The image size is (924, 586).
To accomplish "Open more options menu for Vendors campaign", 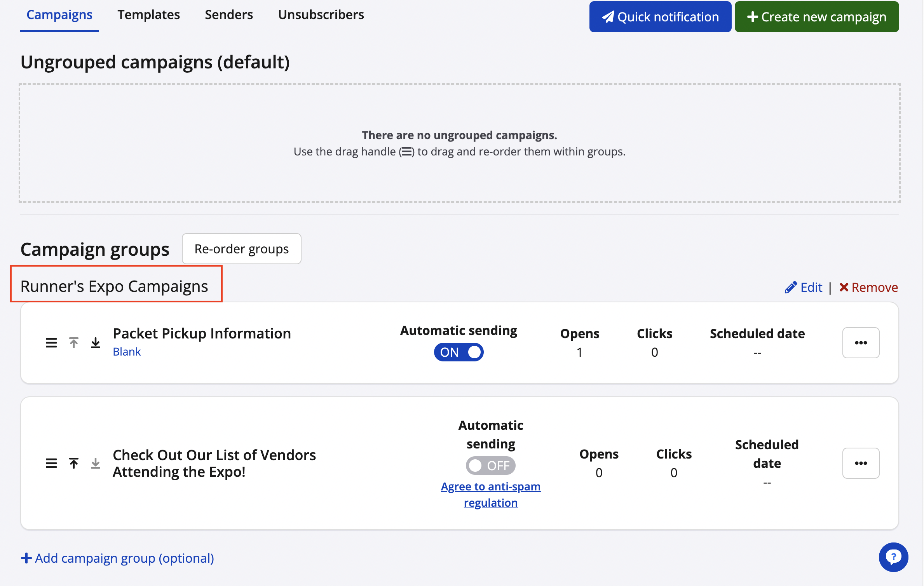I will [861, 463].
